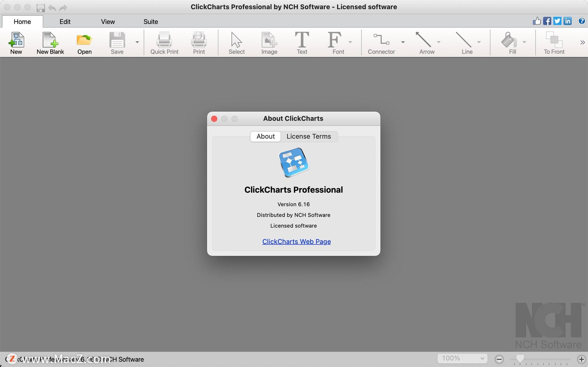Add a Text element
Screen dimensions: 588x367
click(x=302, y=43)
